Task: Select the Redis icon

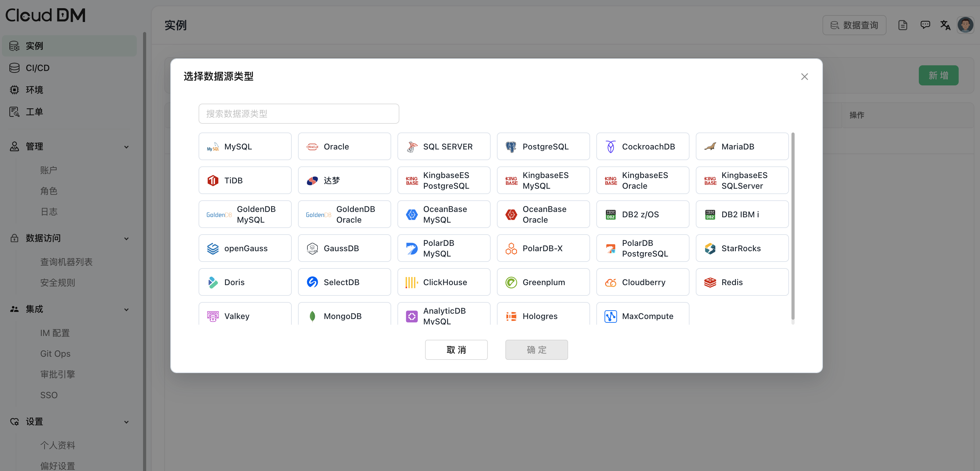Action: pyautogui.click(x=710, y=283)
